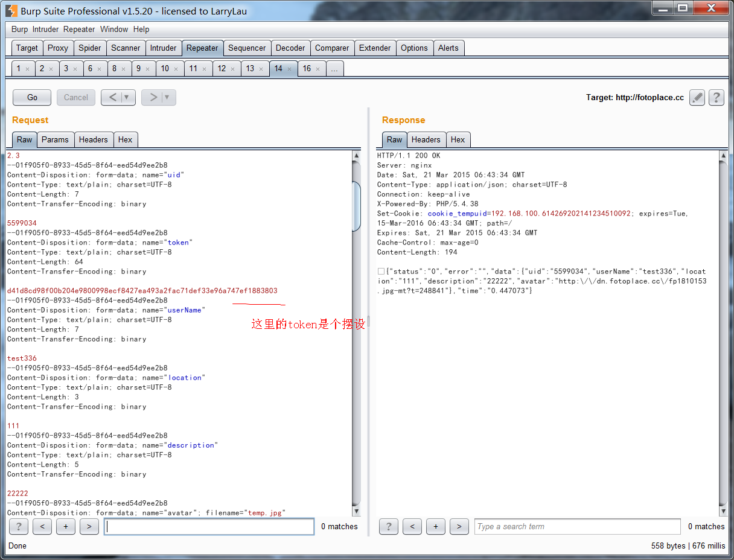Open the Repeater menu
734x560 pixels.
[x=79, y=29]
